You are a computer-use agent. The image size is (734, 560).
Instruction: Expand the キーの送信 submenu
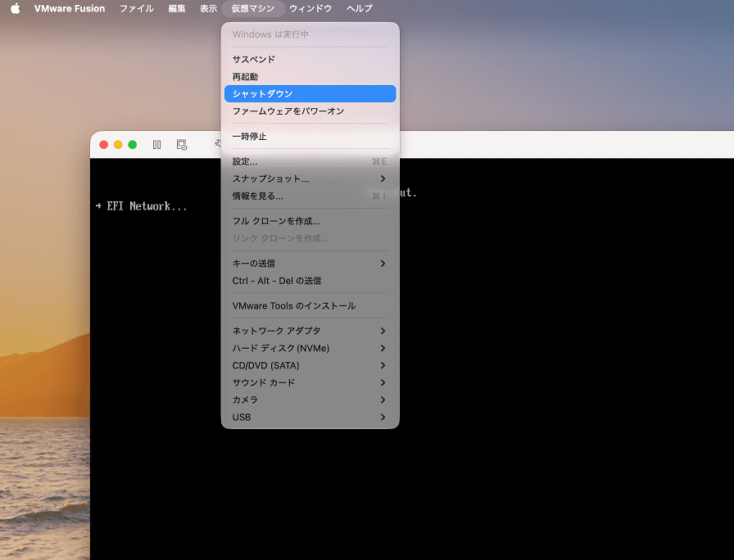[x=310, y=264]
